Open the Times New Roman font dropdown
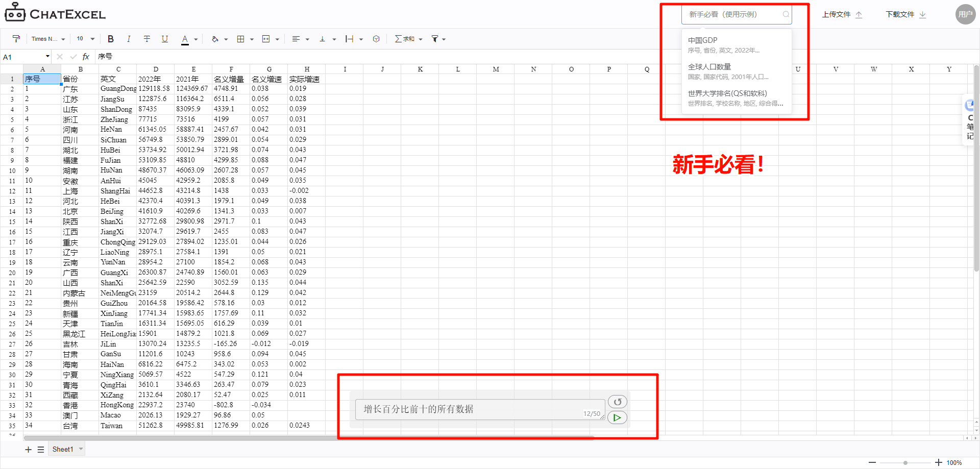This screenshot has height=469, width=980. click(48, 39)
